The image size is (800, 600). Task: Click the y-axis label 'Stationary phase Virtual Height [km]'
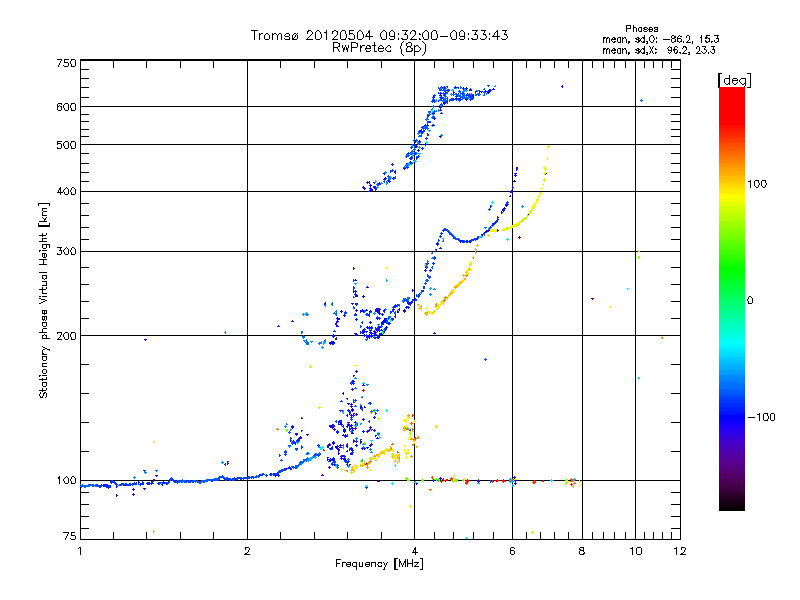click(x=44, y=300)
